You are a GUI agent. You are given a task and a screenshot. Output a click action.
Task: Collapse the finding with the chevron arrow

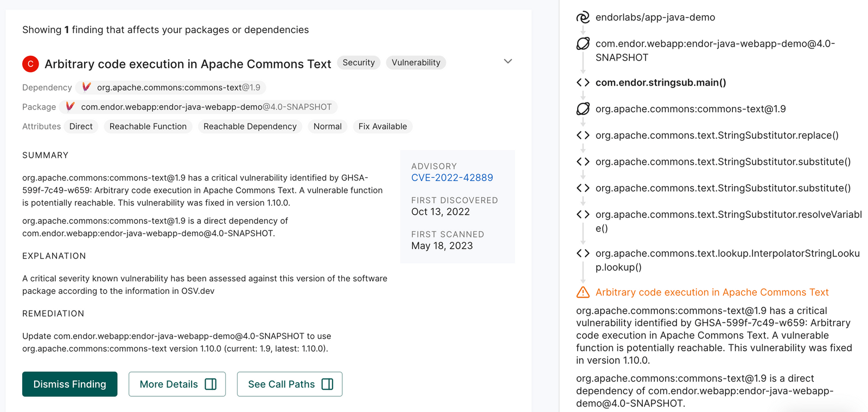click(508, 61)
